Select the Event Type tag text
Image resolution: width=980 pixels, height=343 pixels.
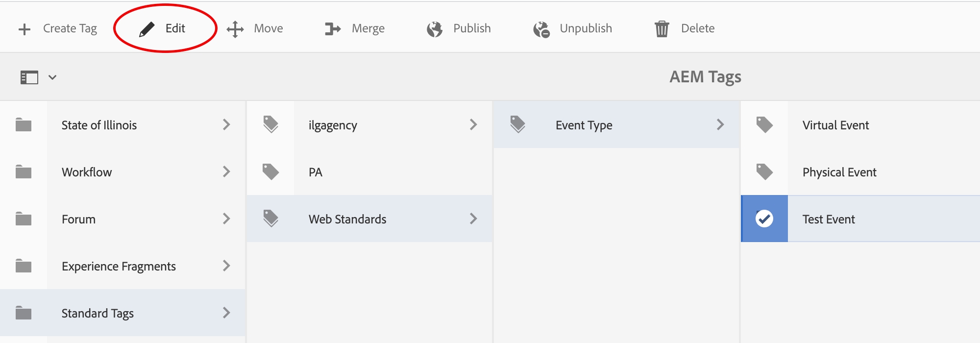584,126
